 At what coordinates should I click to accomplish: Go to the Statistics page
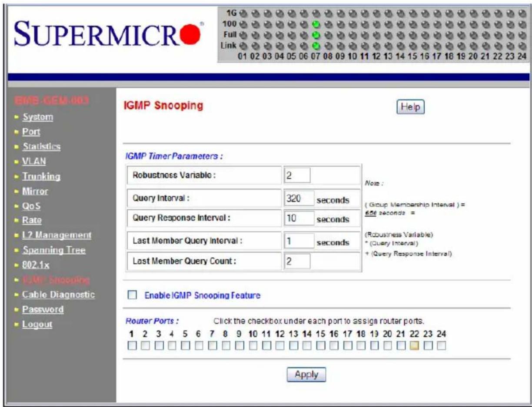(x=41, y=146)
